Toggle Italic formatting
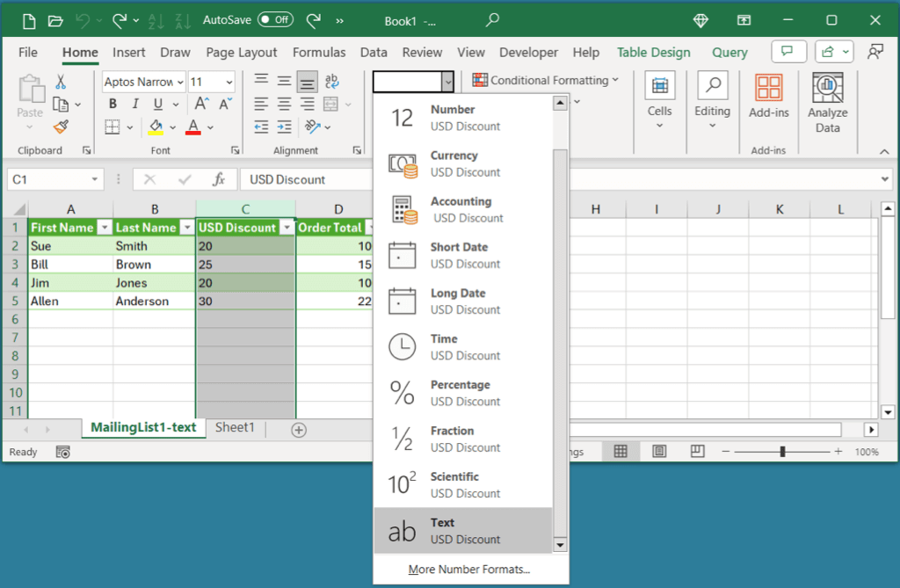Image resolution: width=900 pixels, height=588 pixels. 134,105
